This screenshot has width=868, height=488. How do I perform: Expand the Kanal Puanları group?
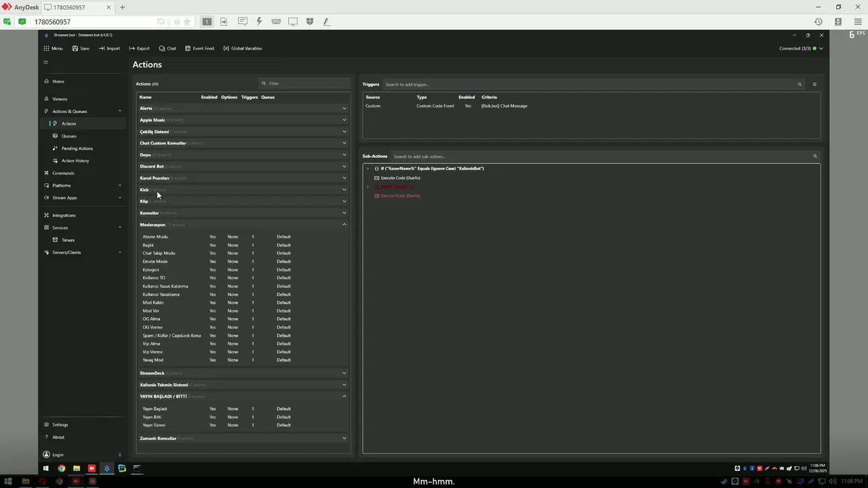[x=344, y=178]
